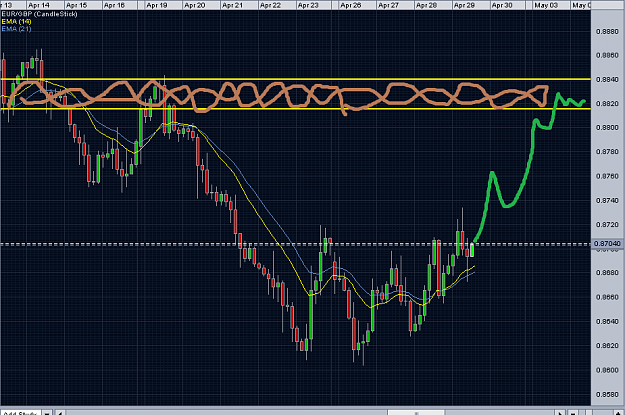Screen dimensions: 625x415
Task: Click the May 03 date label
Action: coord(546,5)
